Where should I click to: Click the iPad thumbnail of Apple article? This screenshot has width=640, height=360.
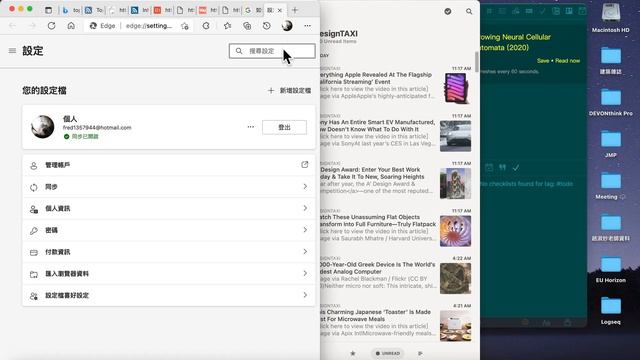[x=456, y=88]
